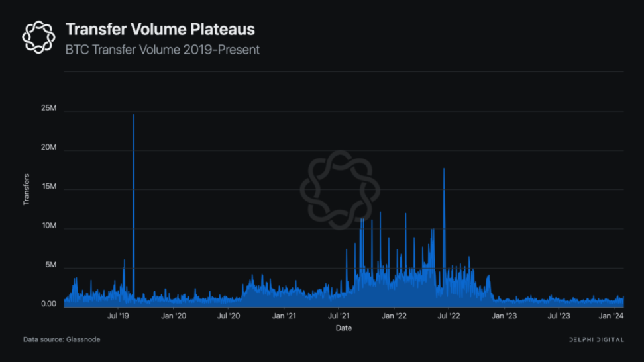Select the Jan '21 x-axis label
This screenshot has height=362, width=644.
[284, 316]
